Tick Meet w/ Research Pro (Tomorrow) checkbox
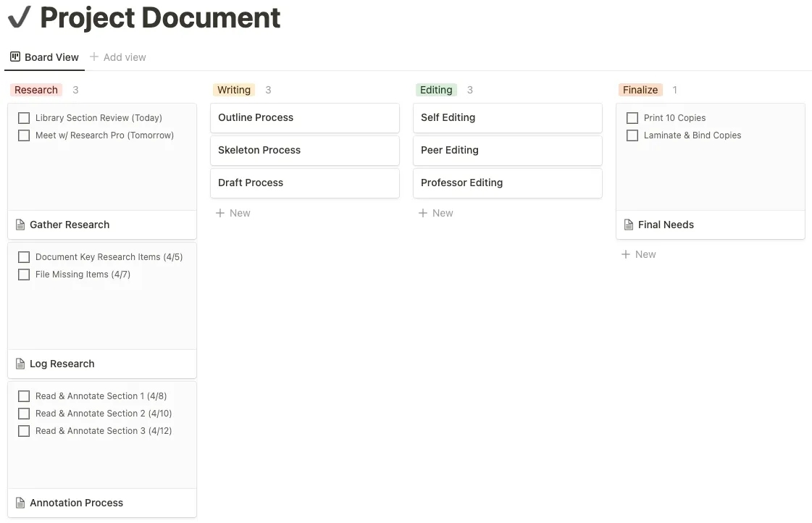This screenshot has width=812, height=523. click(24, 135)
